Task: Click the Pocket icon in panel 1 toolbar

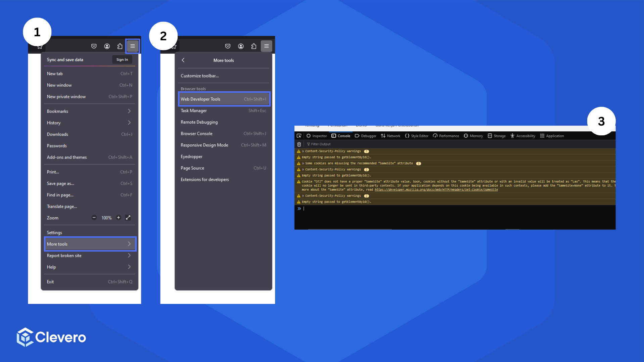Action: pos(94,46)
